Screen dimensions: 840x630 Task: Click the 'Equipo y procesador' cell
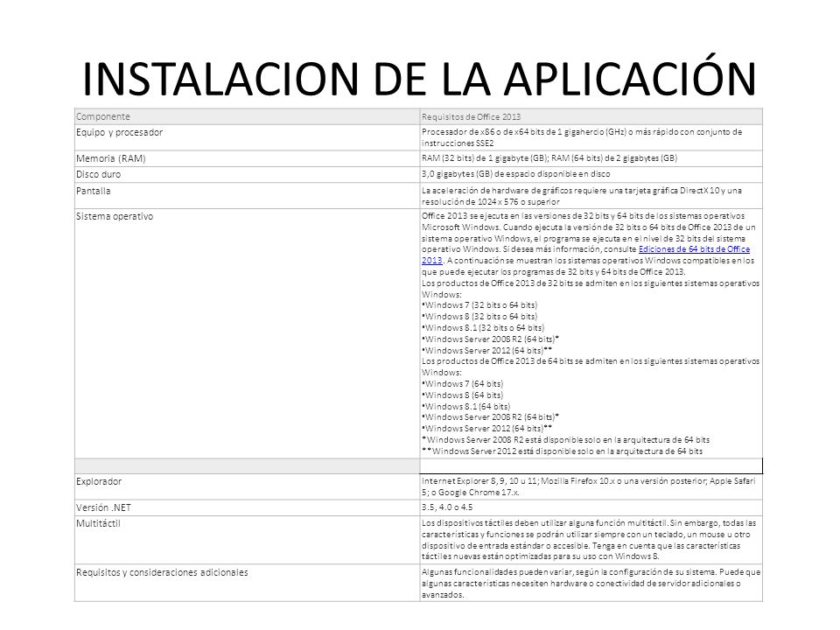[247, 137]
